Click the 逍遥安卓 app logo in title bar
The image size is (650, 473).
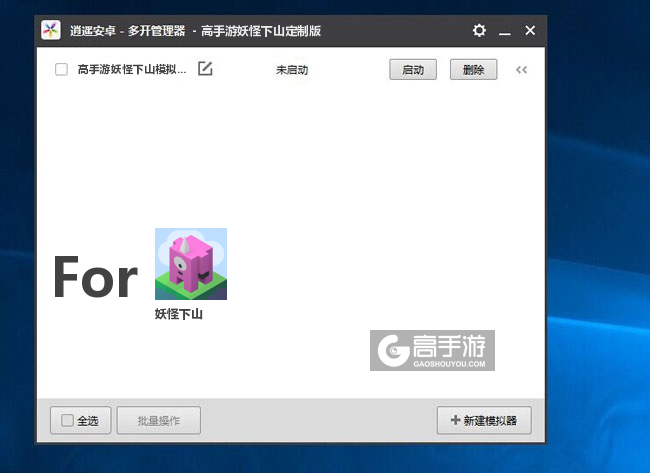tap(51, 30)
